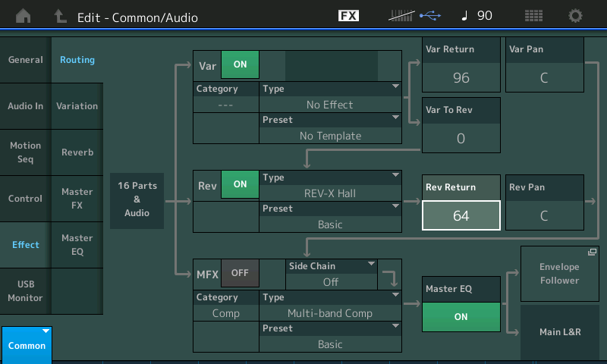Select Var Pan value C
Image resolution: width=607 pixels, height=364 pixels.
[x=544, y=78]
